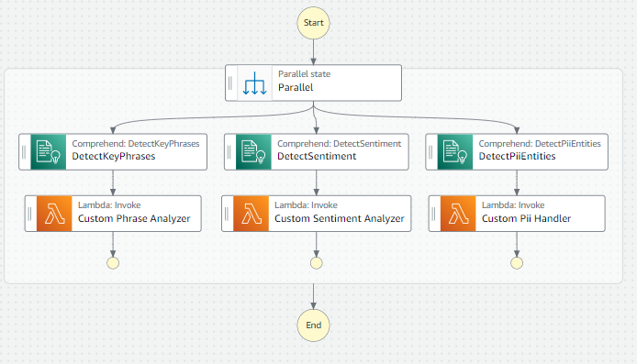Click end circle below Custom Pii Handler

click(517, 263)
